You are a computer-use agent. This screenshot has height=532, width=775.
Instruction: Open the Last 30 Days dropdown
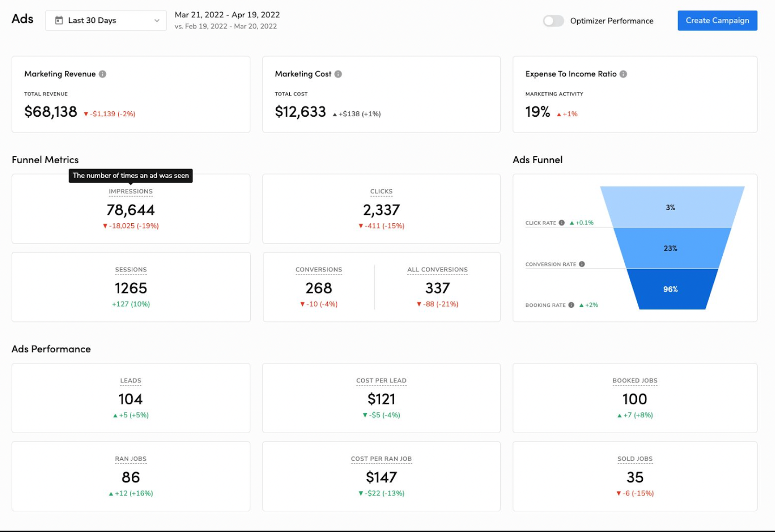(106, 20)
